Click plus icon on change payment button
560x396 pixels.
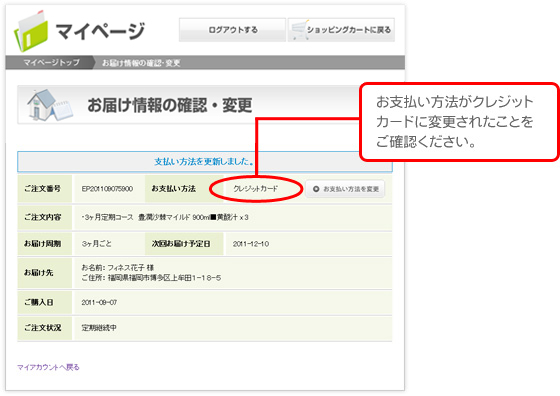316,189
